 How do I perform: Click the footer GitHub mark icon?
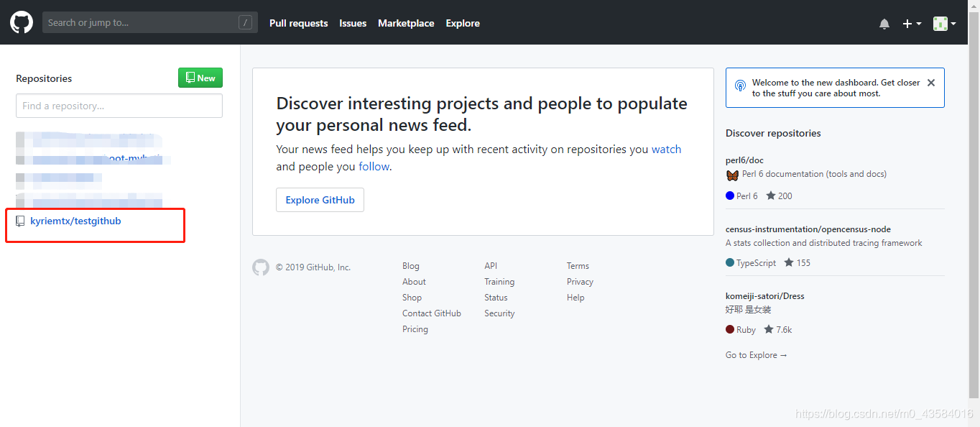(x=261, y=267)
